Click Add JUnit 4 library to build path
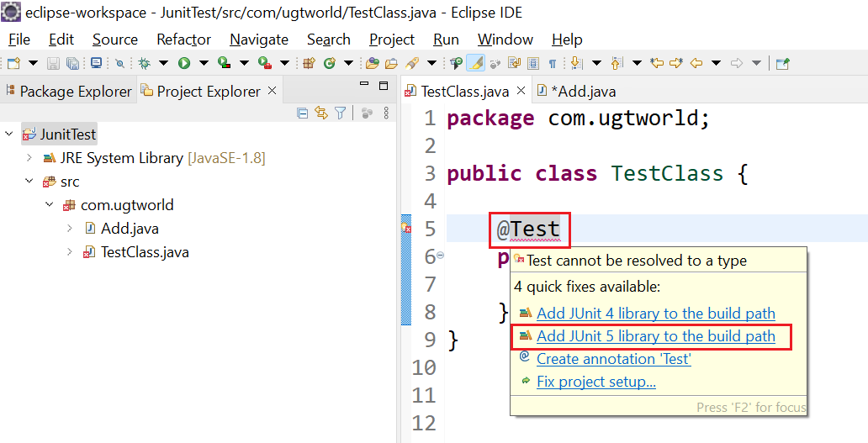Image resolution: width=868 pixels, height=443 pixels. coord(656,314)
